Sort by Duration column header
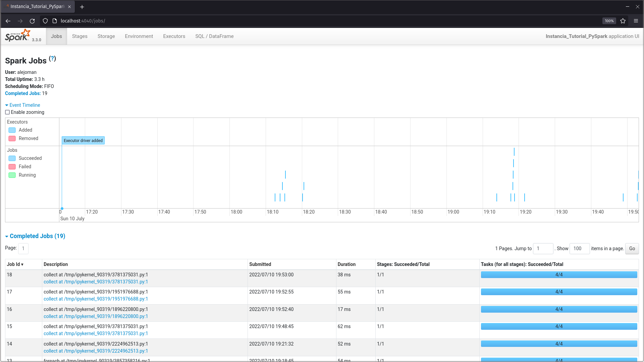Image resolution: width=644 pixels, height=362 pixels. (346, 264)
